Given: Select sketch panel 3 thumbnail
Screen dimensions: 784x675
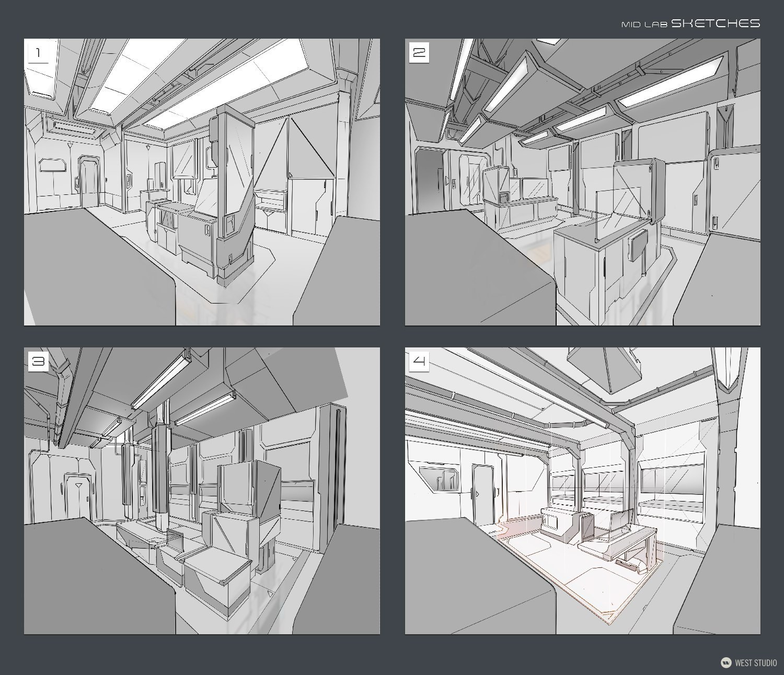Looking at the screenshot, I should tap(202, 491).
